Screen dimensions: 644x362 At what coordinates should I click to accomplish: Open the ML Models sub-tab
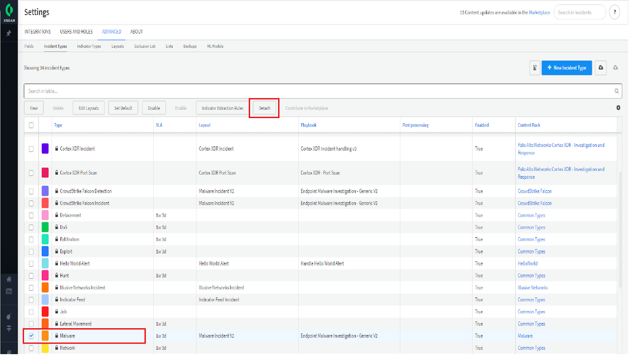pyautogui.click(x=215, y=46)
